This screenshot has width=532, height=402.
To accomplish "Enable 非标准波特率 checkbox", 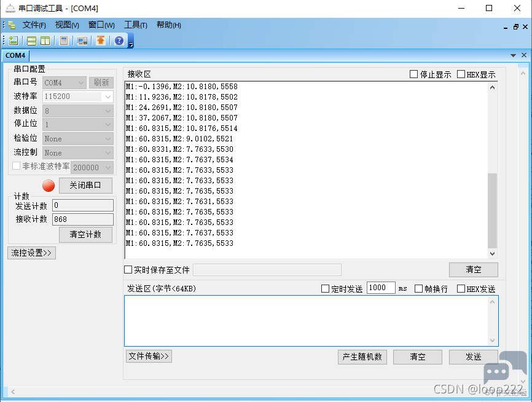I will click(16, 166).
